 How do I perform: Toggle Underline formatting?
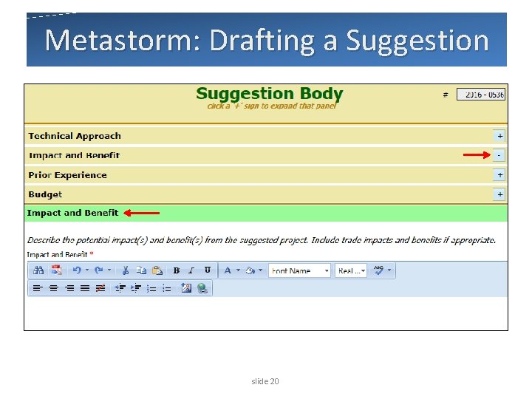point(208,270)
